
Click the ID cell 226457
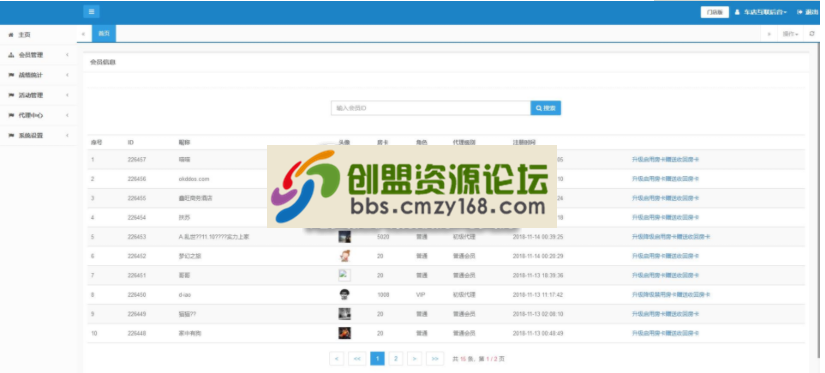click(137, 159)
